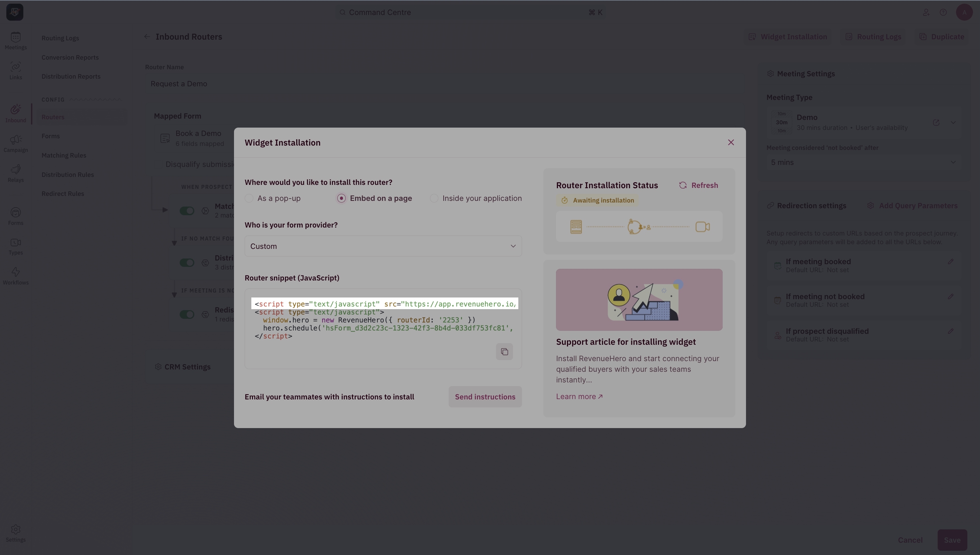Click the Redirection settings link icon

tap(770, 206)
